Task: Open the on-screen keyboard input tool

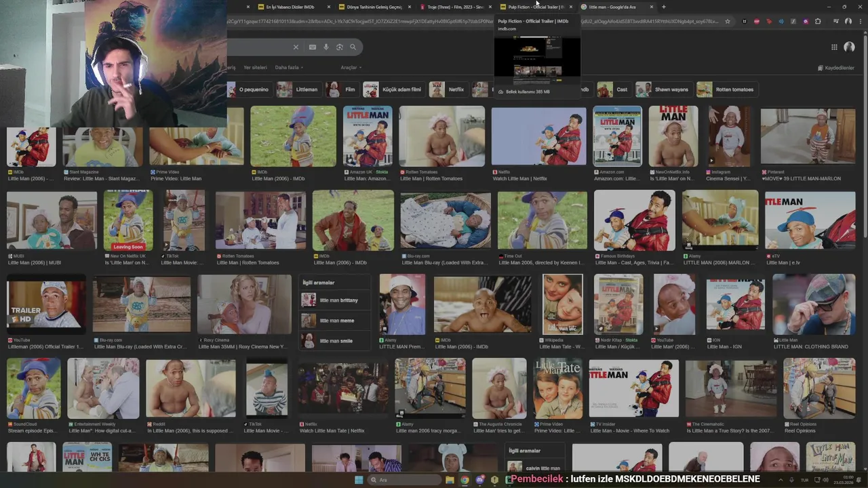Action: (312, 47)
